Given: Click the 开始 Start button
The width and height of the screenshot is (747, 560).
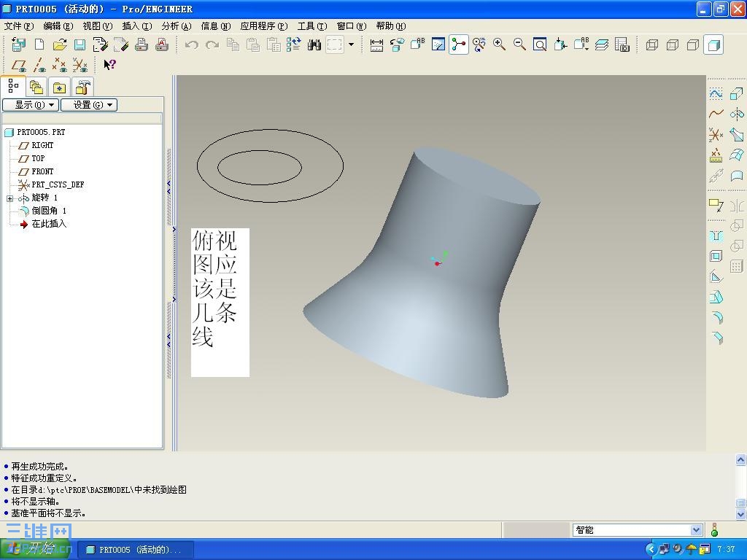Looking at the screenshot, I should coord(36,550).
